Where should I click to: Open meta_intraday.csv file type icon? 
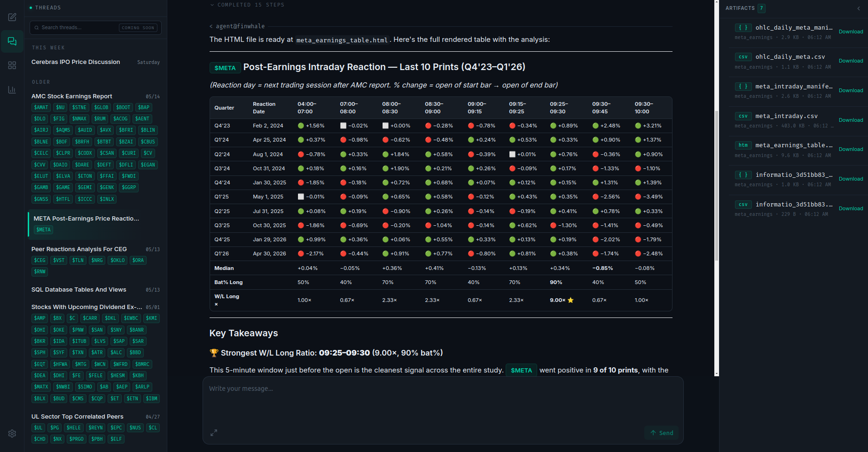(743, 116)
